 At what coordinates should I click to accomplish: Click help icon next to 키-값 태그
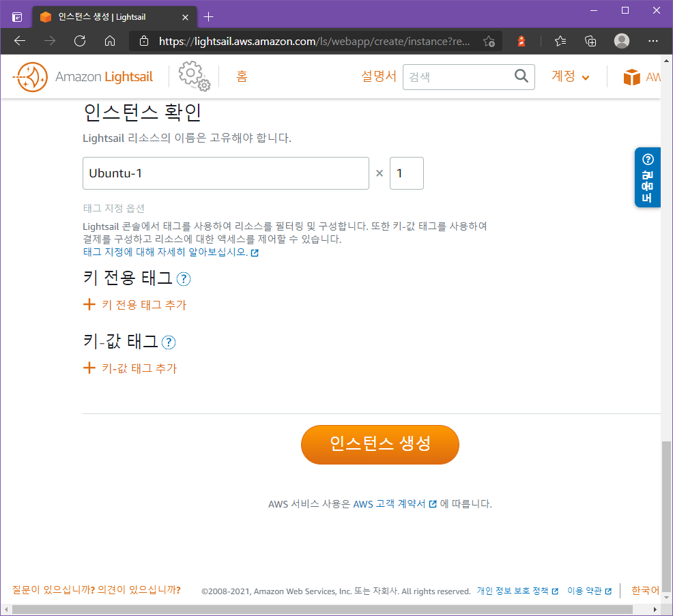[x=169, y=342]
